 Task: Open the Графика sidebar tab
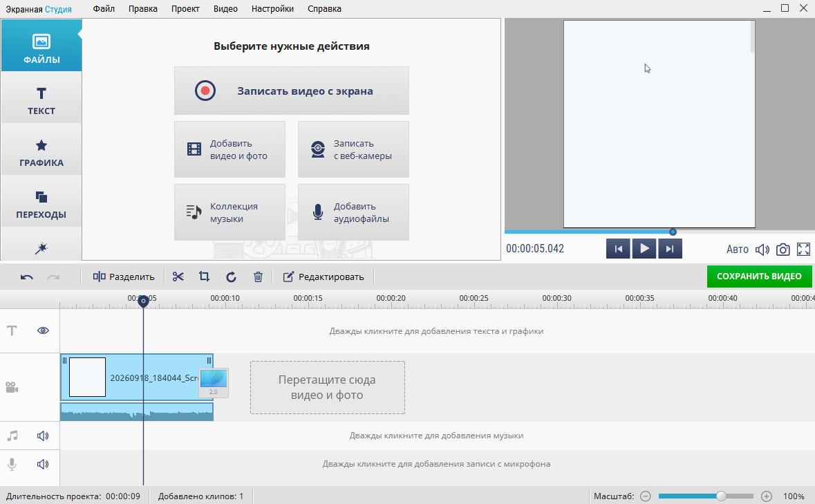[x=41, y=149]
